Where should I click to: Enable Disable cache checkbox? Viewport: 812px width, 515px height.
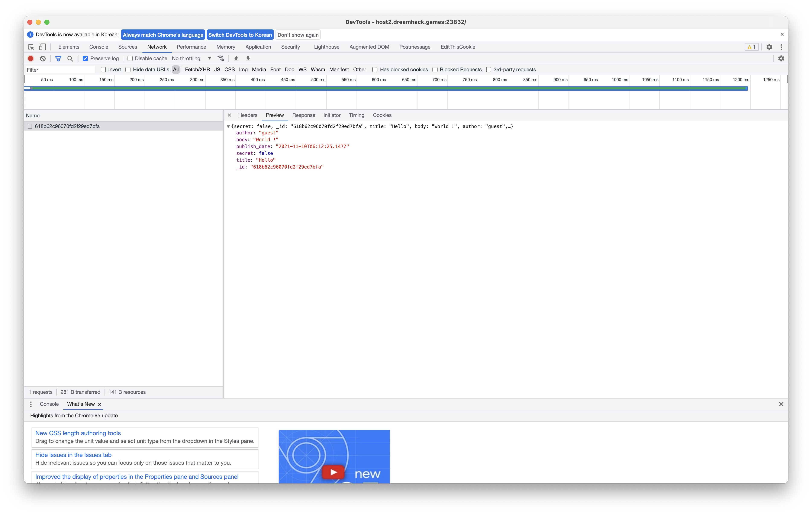pos(130,58)
